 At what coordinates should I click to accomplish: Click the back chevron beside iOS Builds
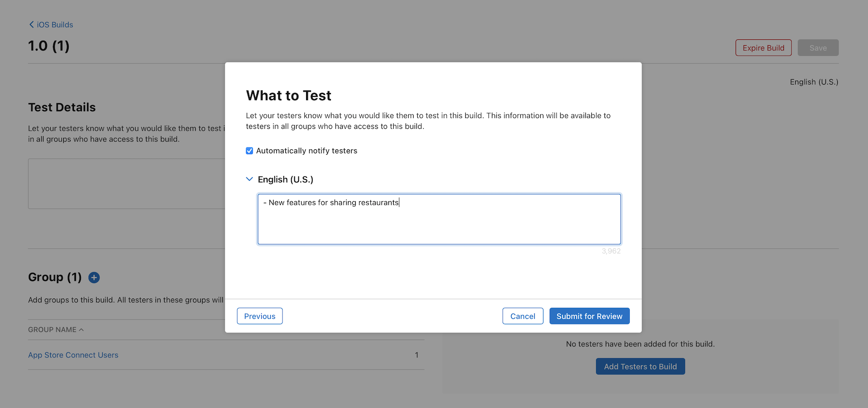31,24
